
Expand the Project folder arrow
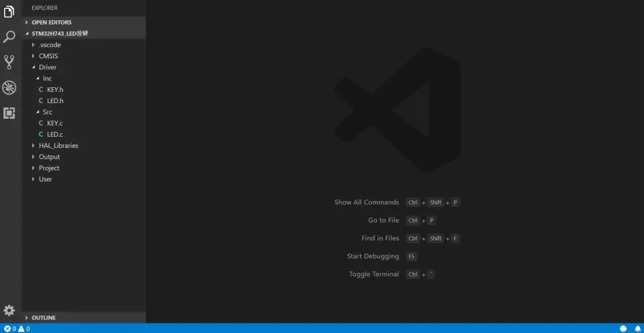[x=34, y=168]
